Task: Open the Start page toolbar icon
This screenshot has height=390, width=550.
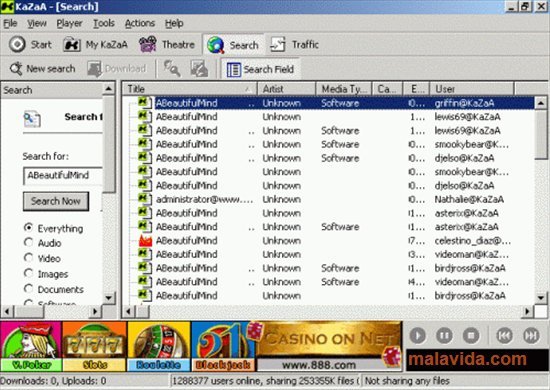Action: 17,45
